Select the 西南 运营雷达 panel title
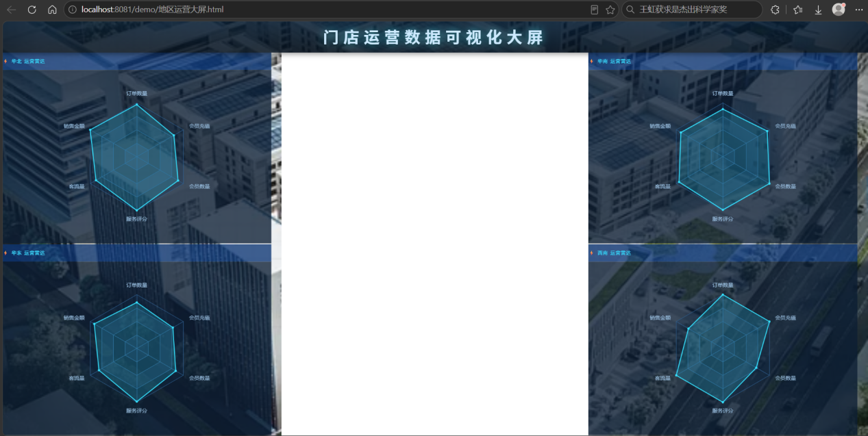Viewport: 868px width, 436px height. click(615, 253)
